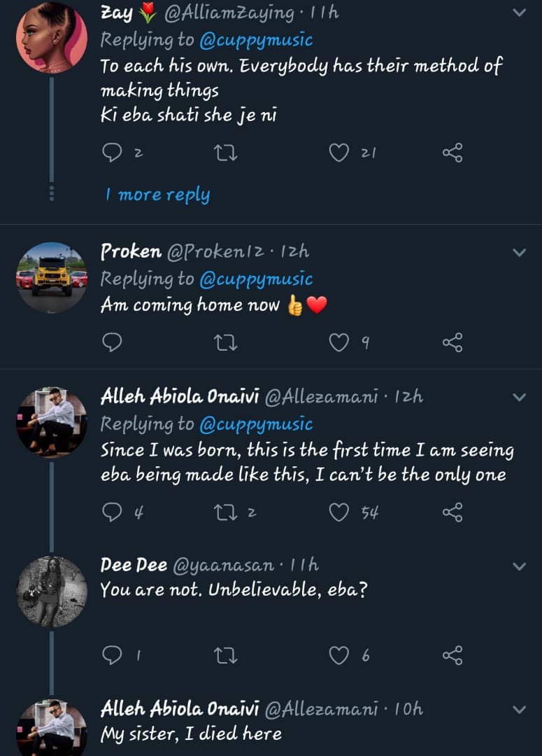Reply to Proken's tweet
This screenshot has height=756, width=542.
coord(112,342)
